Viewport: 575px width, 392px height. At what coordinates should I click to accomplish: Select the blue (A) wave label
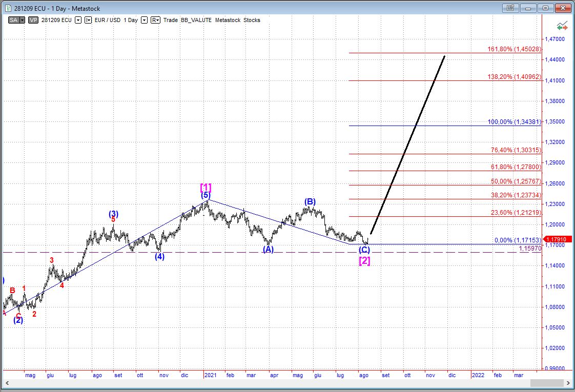[x=268, y=250]
